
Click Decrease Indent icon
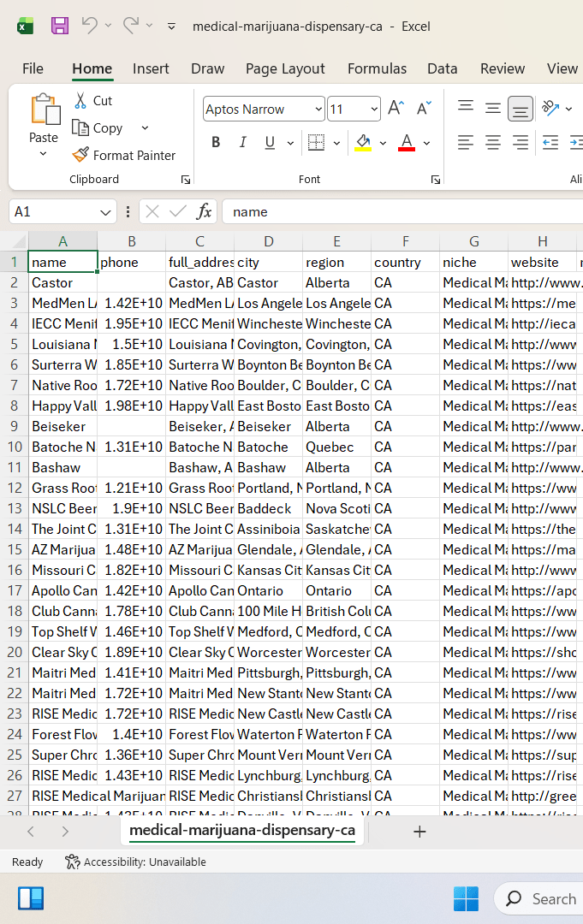[550, 142]
